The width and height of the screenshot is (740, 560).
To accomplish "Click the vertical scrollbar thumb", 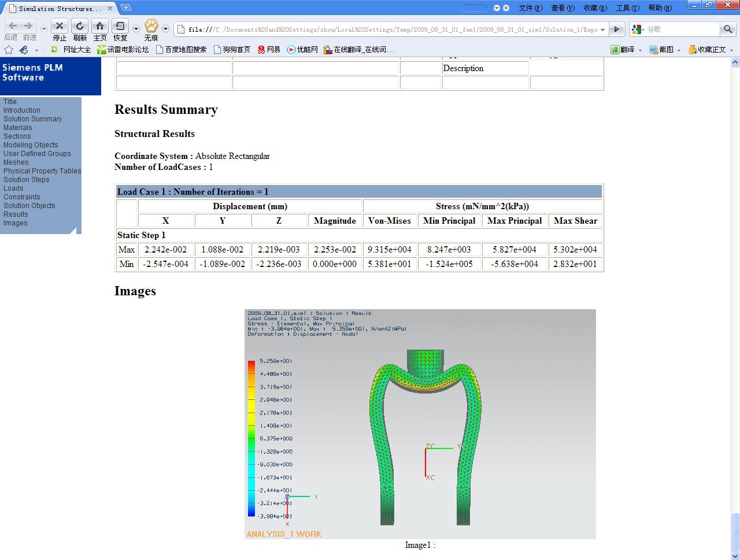I will click(735, 532).
